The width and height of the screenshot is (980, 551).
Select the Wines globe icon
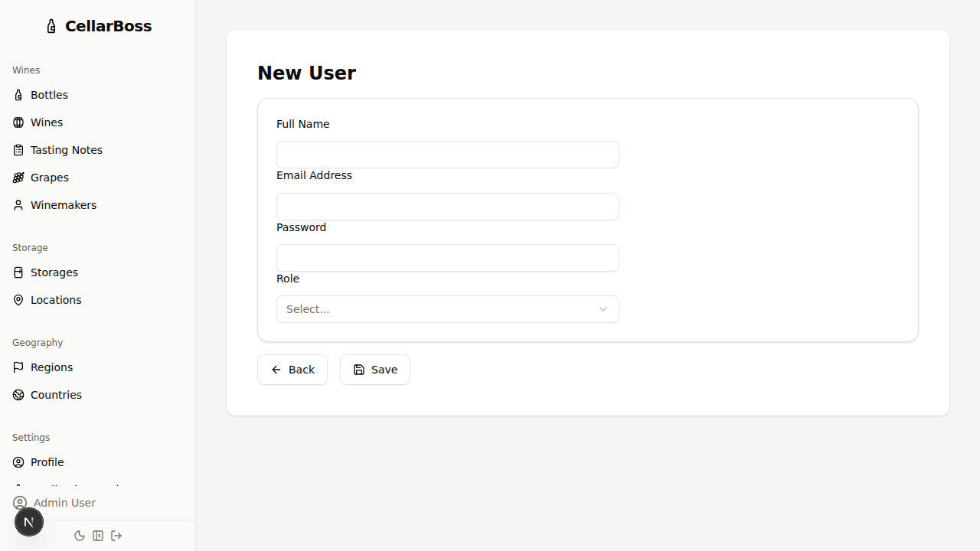coord(18,122)
